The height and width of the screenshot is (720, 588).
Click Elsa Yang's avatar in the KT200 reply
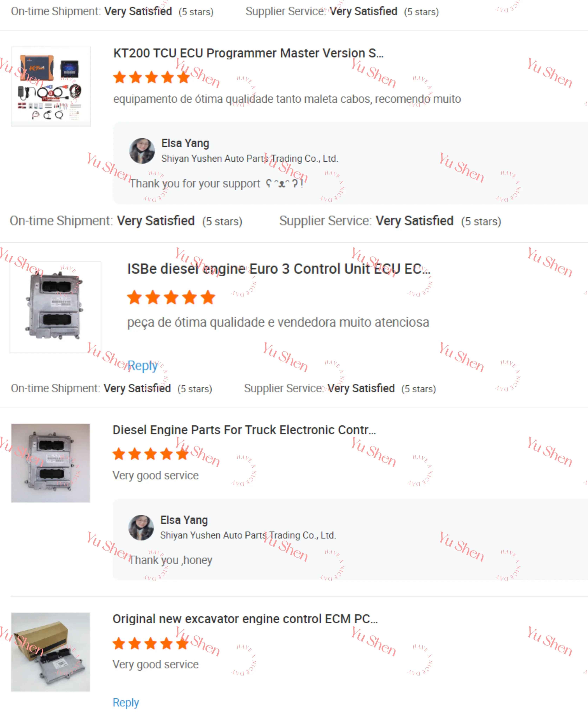[x=142, y=151]
